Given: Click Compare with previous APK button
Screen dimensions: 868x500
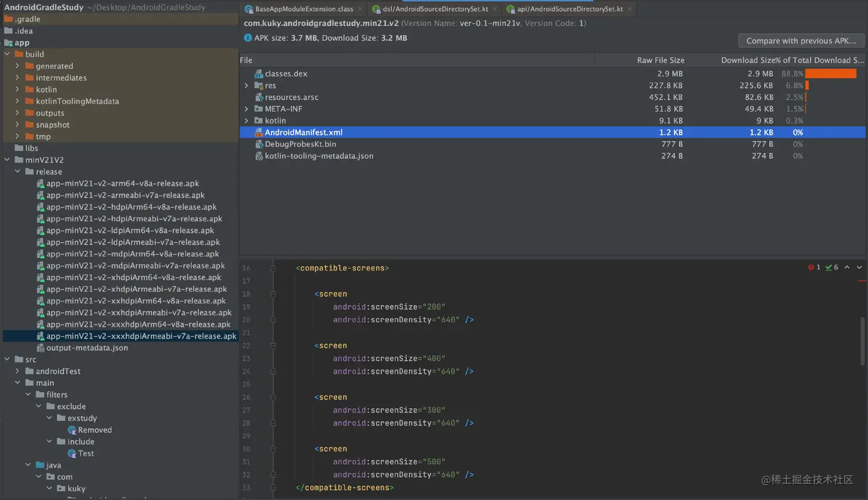Looking at the screenshot, I should pyautogui.click(x=801, y=41).
